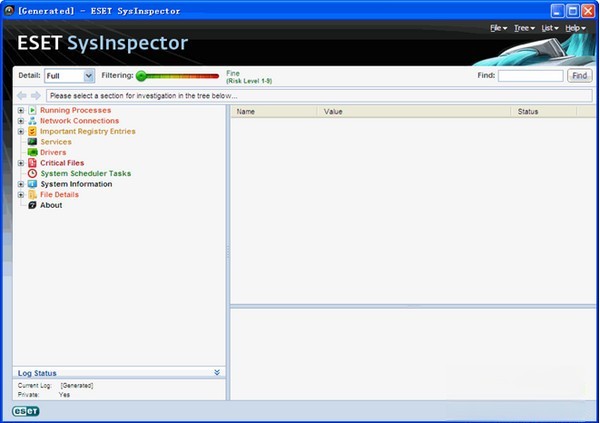Select the About tree item
The image size is (600, 423).
pyautogui.click(x=51, y=205)
